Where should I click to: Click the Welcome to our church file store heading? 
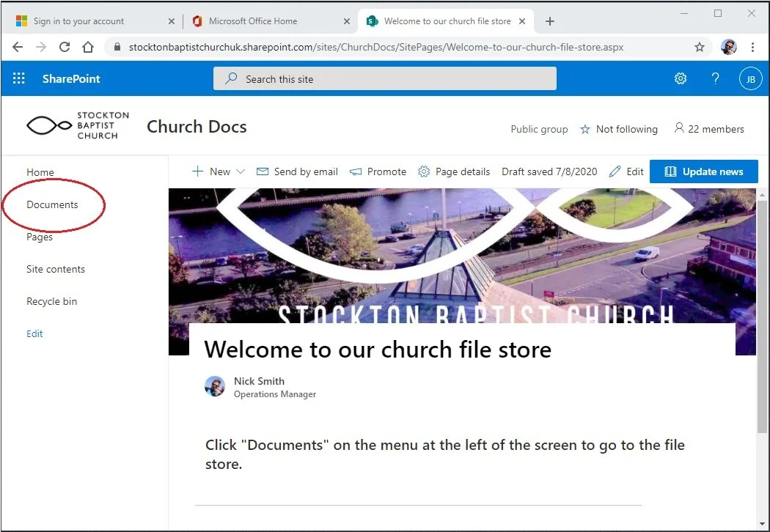pyautogui.click(x=378, y=350)
